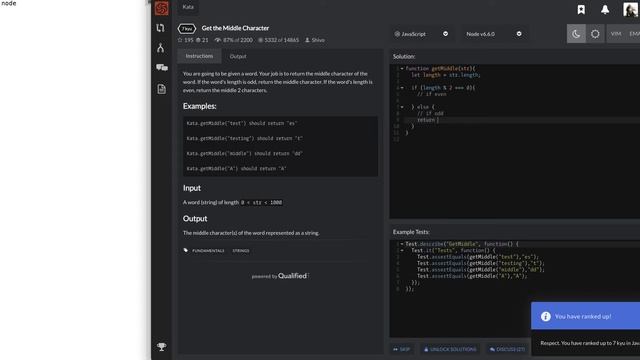Click the '// if odd' comment line
This screenshot has height=360, width=640.
pos(430,113)
